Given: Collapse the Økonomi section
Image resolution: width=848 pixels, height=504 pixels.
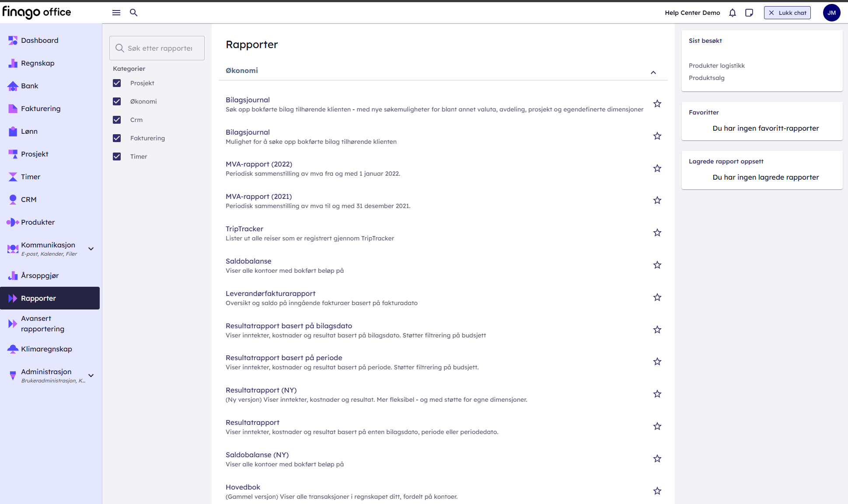Looking at the screenshot, I should [653, 73].
